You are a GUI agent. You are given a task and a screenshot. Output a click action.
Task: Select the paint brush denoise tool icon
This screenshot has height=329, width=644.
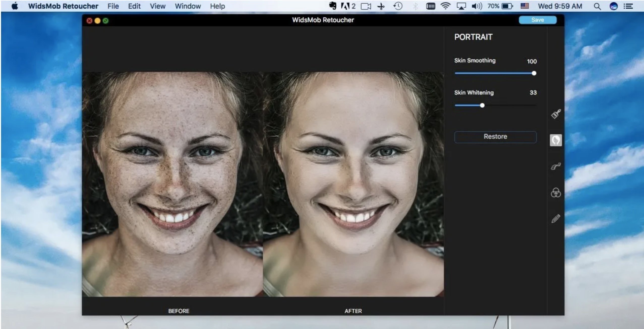tap(556, 114)
